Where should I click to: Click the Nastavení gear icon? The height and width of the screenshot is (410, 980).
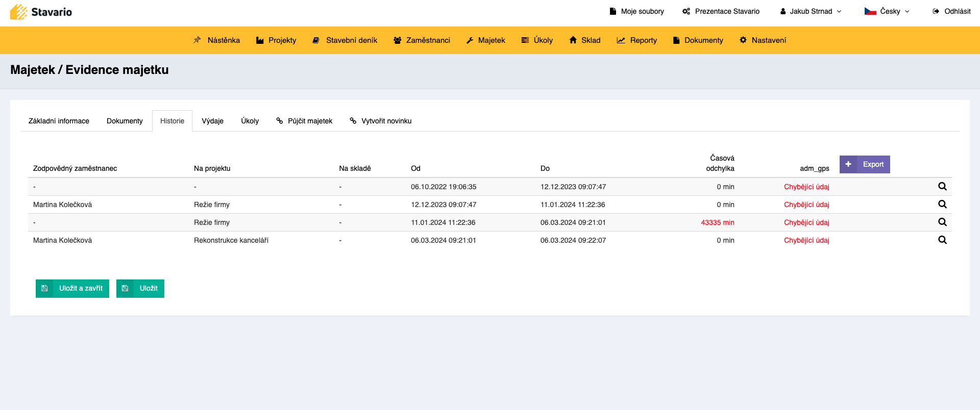743,40
